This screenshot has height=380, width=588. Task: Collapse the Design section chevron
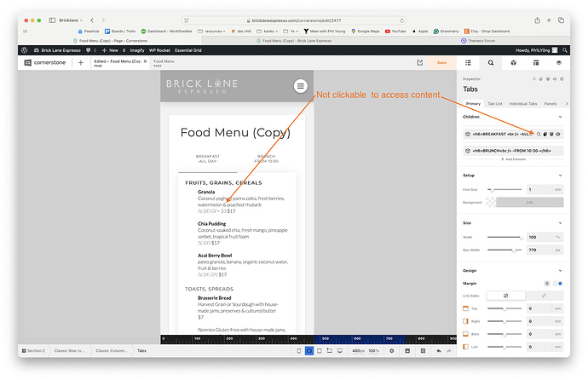(560, 271)
